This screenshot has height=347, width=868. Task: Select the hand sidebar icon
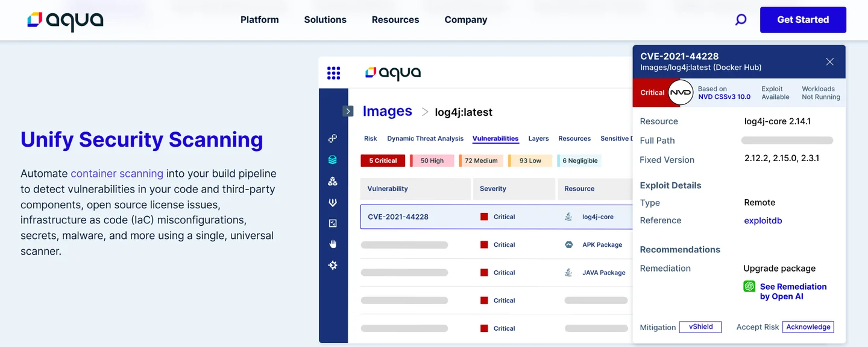click(x=333, y=244)
